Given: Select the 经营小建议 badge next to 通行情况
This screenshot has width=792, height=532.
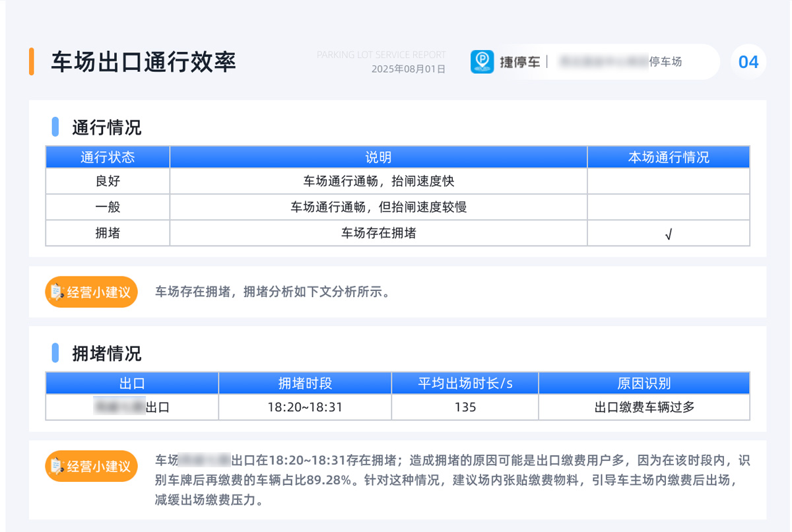Looking at the screenshot, I should [90, 292].
